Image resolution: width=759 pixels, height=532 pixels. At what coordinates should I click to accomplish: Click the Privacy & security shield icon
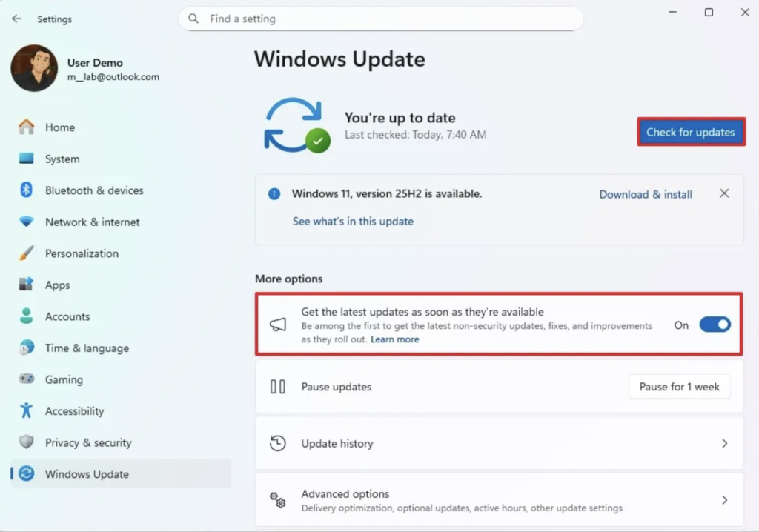pyautogui.click(x=27, y=442)
